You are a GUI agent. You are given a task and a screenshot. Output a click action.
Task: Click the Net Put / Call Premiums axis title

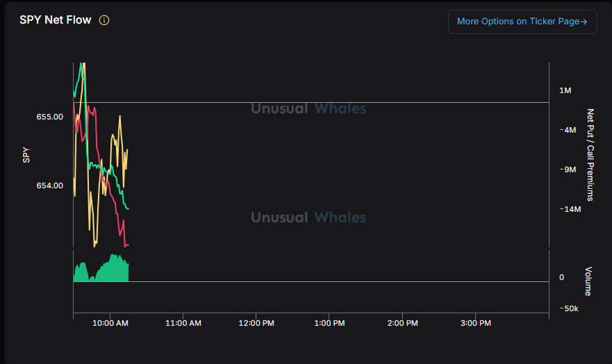point(590,155)
